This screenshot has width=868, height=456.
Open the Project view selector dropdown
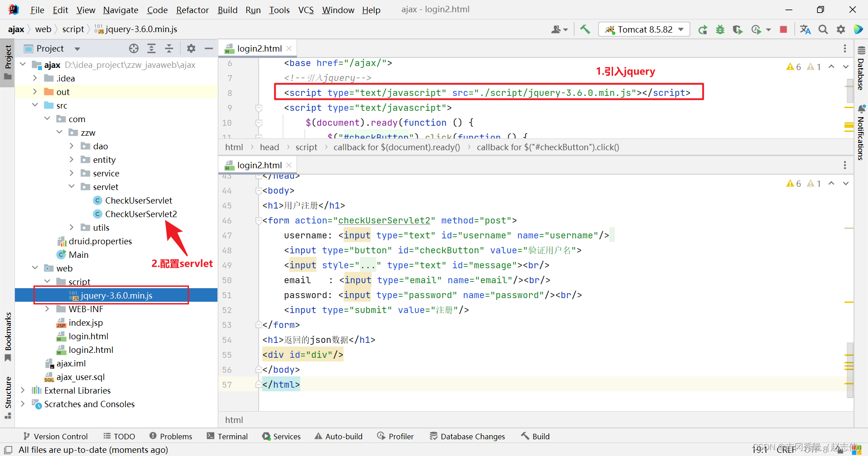[52, 48]
